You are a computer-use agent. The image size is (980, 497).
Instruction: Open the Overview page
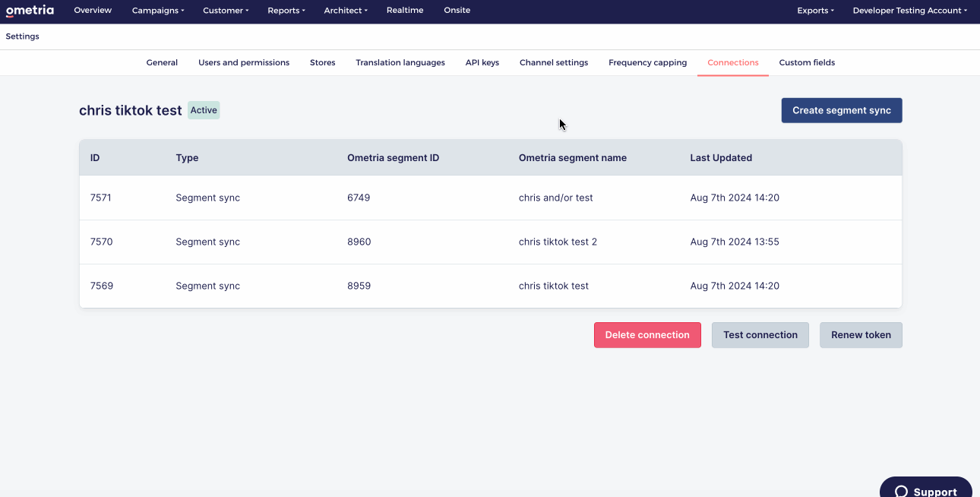pyautogui.click(x=93, y=11)
